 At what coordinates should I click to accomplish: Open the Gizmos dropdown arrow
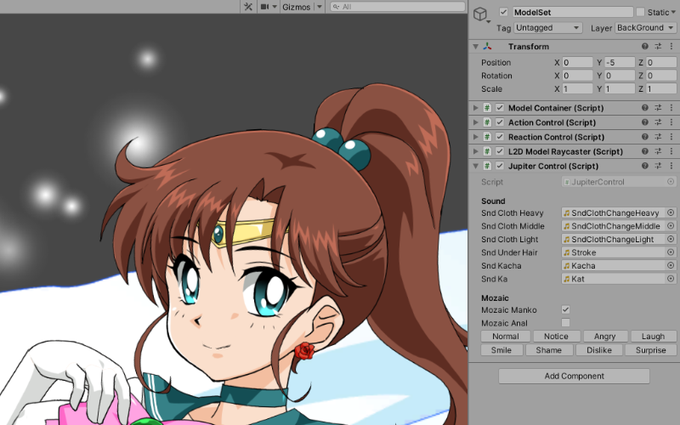point(319,7)
